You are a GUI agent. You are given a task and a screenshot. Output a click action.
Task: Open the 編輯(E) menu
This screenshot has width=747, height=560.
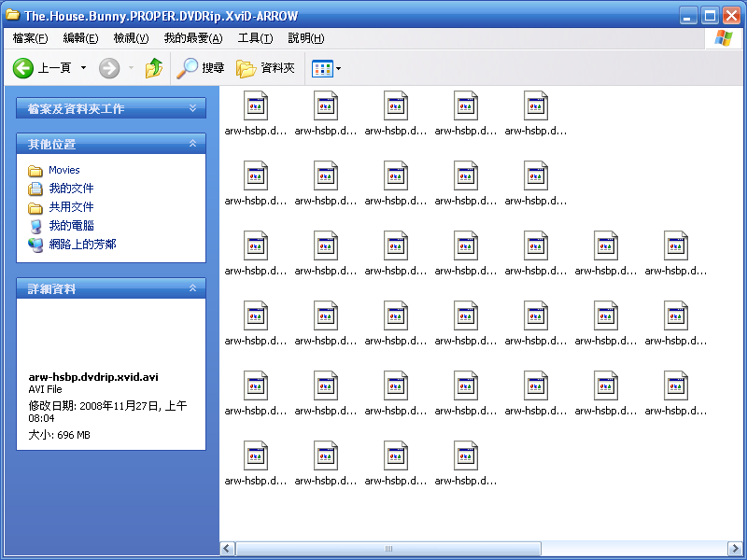[x=80, y=38]
